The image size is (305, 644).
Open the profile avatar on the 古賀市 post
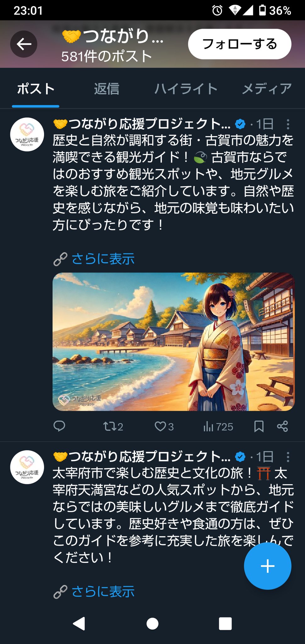coord(27,135)
